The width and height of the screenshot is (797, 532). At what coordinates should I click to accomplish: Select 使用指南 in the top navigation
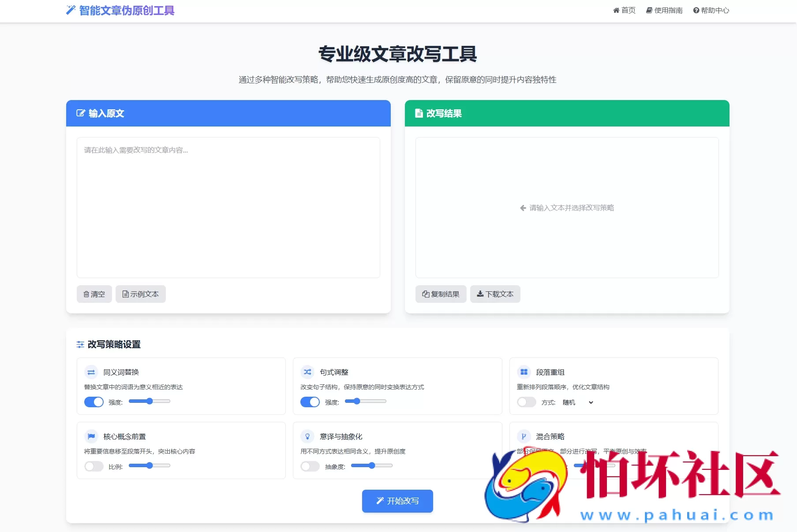pos(664,10)
